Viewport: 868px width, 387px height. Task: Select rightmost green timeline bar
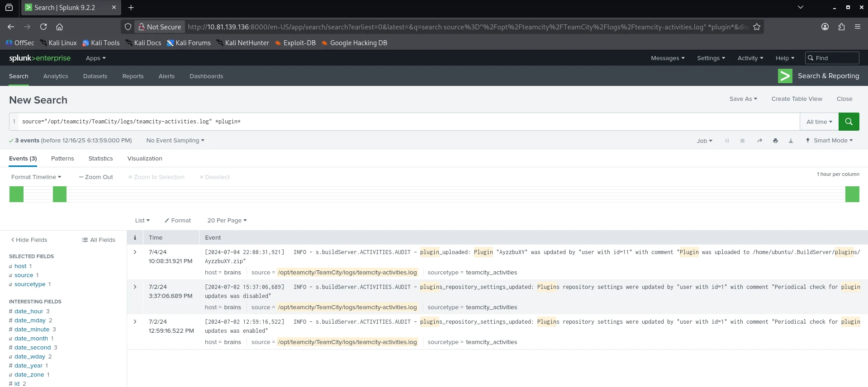[852, 194]
